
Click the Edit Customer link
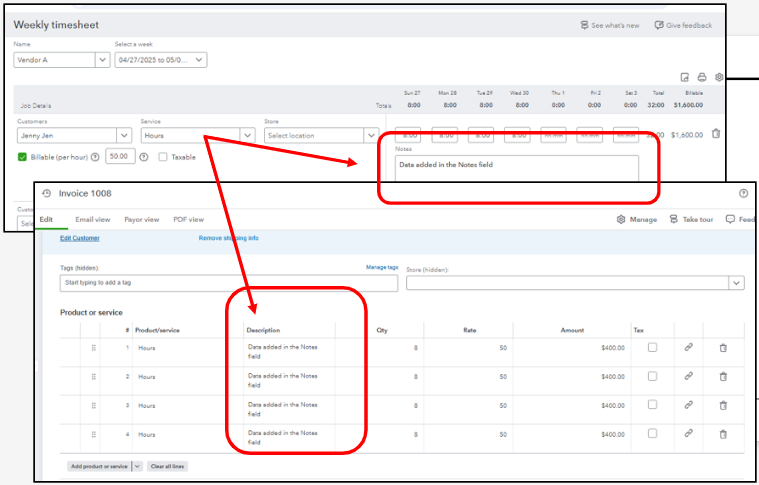tap(80, 238)
